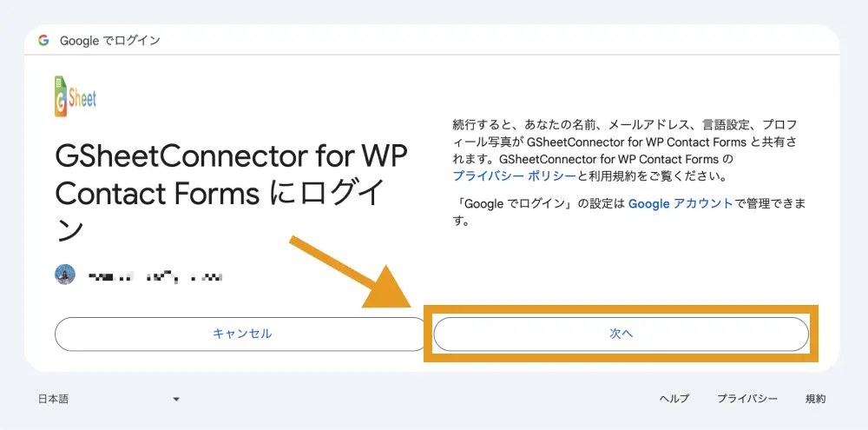868x430 pixels.
Task: Click the Google でログイン header text
Action: tap(110, 41)
